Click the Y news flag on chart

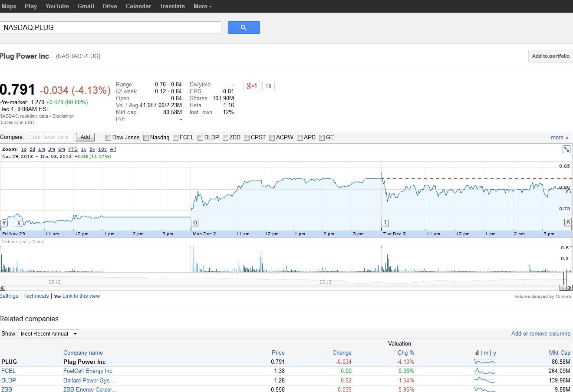(x=4, y=224)
